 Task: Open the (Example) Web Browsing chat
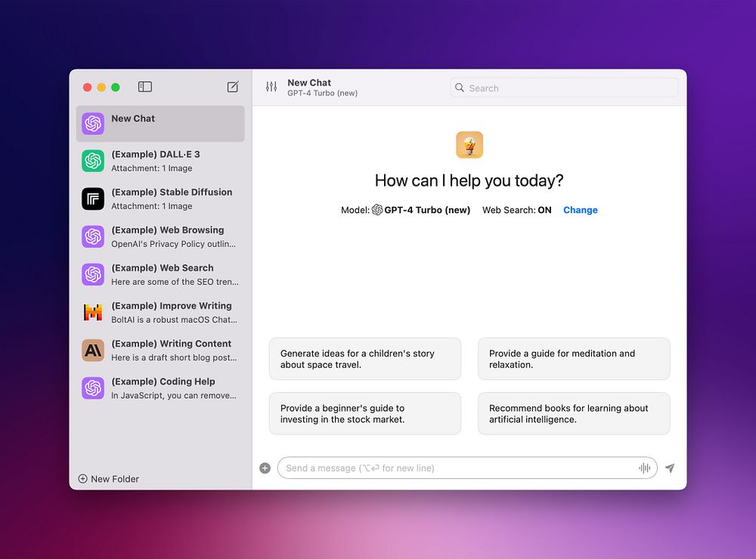click(x=160, y=236)
